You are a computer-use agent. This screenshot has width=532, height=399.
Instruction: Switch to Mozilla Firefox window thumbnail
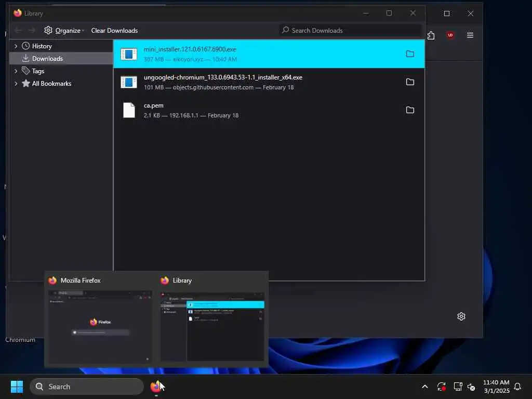(100, 321)
